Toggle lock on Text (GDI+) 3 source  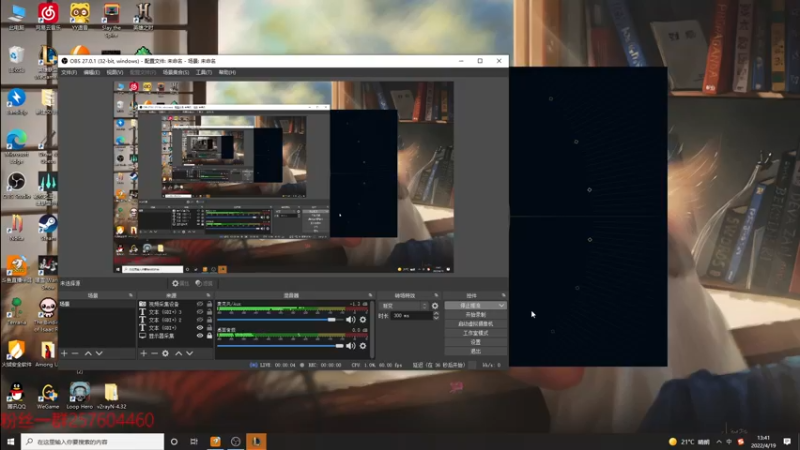(209, 312)
